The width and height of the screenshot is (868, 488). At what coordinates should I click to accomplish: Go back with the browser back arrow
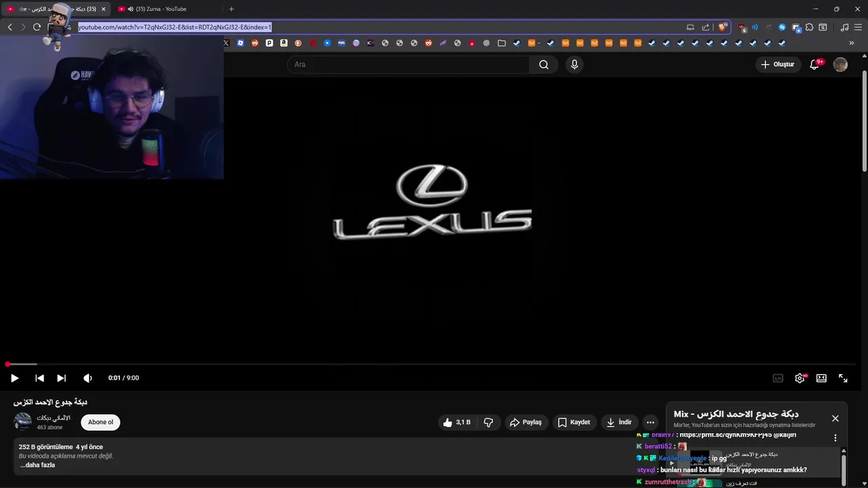pyautogui.click(x=9, y=27)
